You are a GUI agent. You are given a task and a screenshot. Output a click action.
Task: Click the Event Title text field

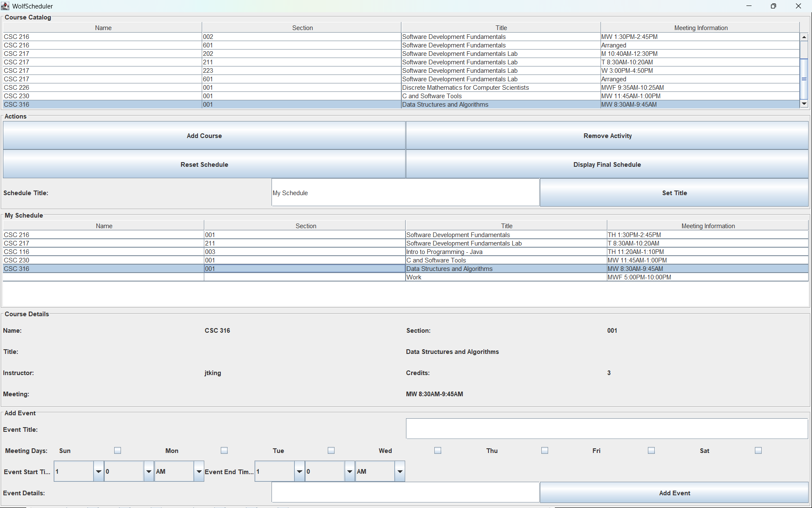[x=606, y=429]
